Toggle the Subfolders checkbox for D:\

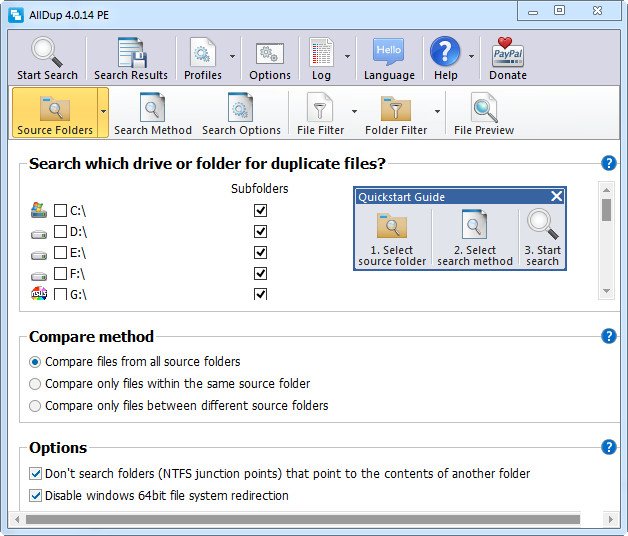point(261,232)
